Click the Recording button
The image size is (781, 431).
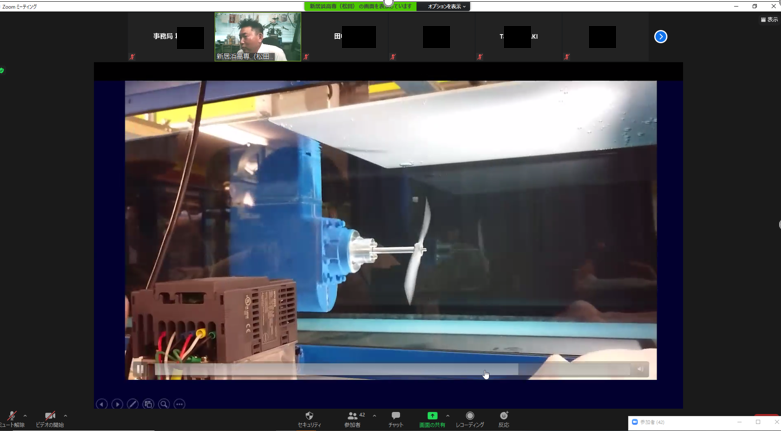point(470,419)
